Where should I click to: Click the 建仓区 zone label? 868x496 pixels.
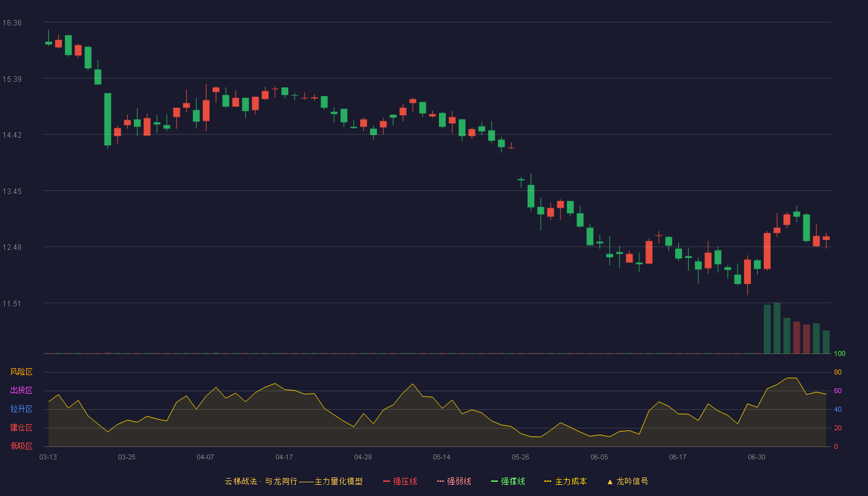click(x=21, y=428)
